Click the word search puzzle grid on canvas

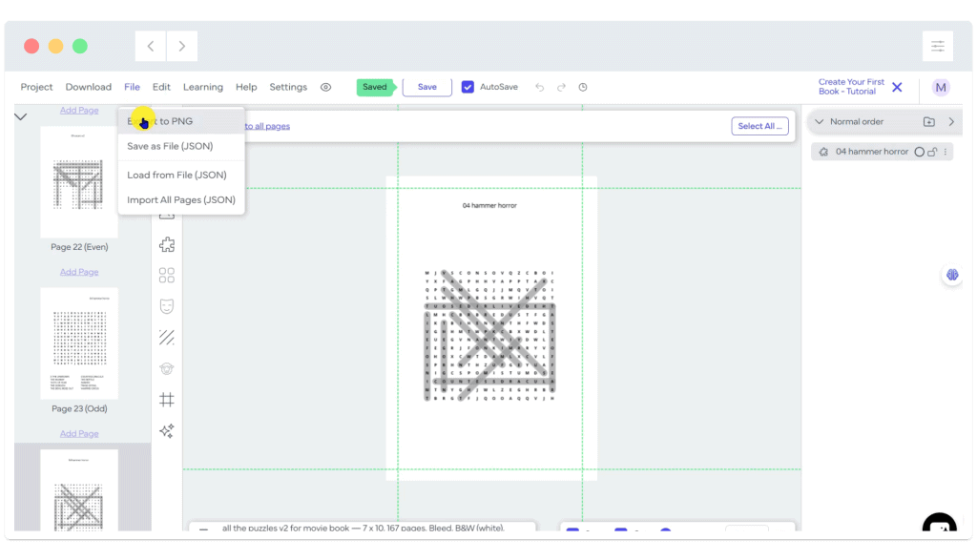(489, 336)
